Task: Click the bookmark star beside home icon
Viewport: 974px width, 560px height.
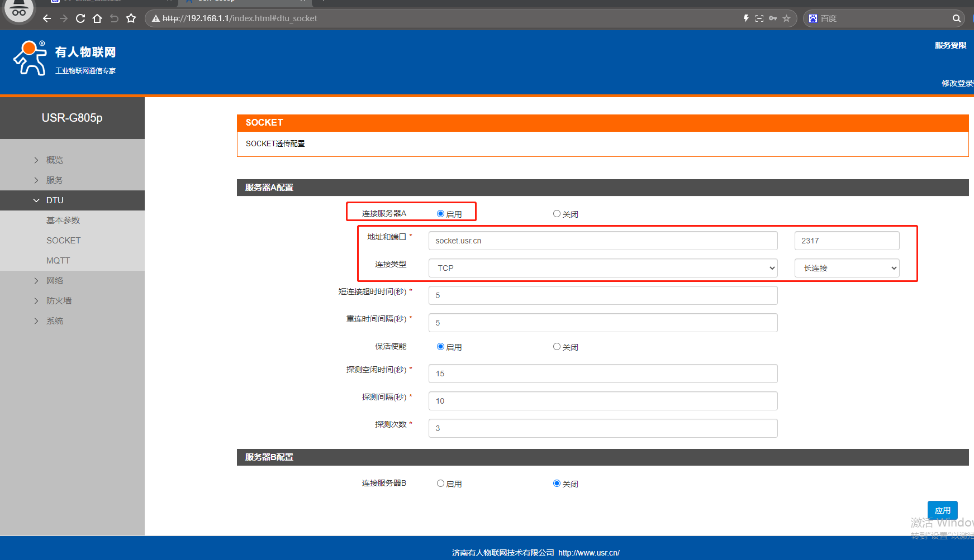Action: pos(131,18)
